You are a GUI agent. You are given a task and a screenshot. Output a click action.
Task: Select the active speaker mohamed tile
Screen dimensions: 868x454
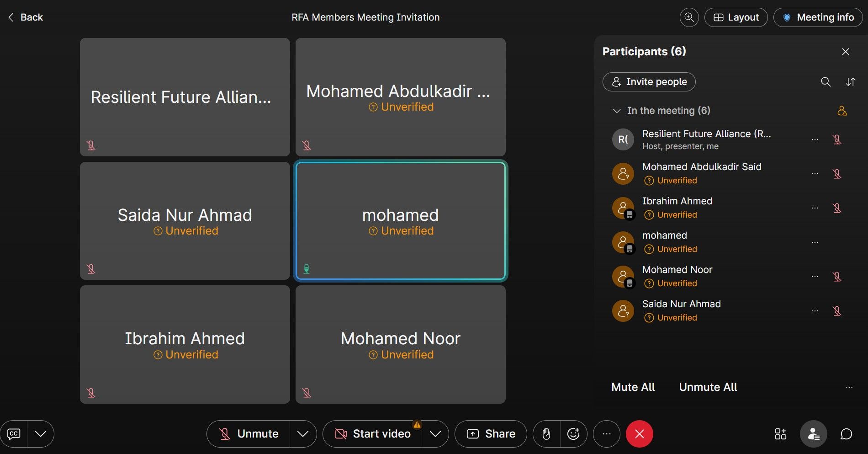[x=401, y=221]
